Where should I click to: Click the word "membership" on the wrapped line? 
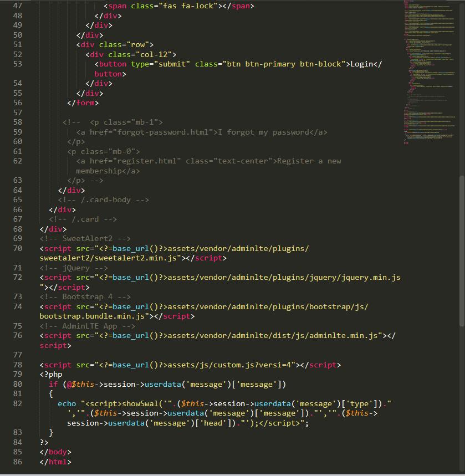[99, 171]
